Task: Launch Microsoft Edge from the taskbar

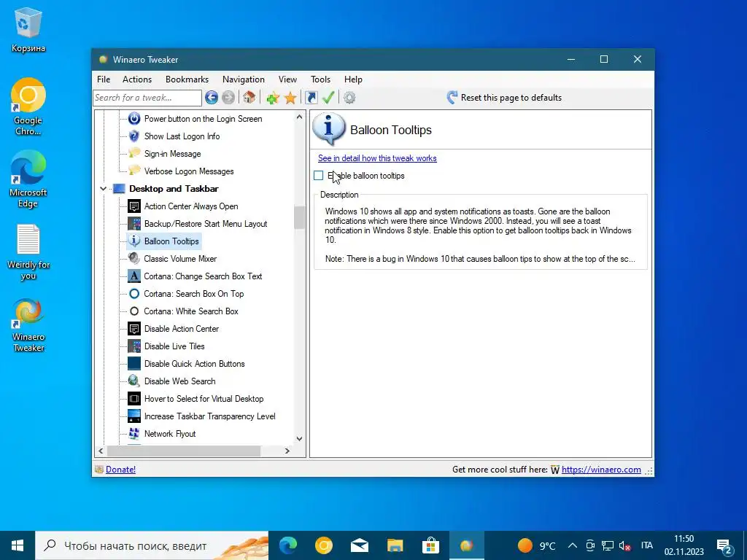Action: pyautogui.click(x=287, y=545)
